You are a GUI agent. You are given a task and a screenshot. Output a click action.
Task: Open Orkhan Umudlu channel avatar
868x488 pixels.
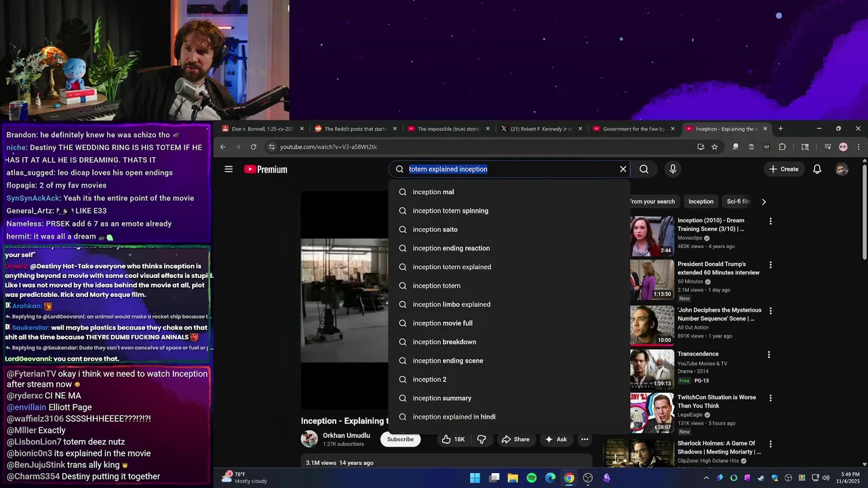tap(309, 439)
